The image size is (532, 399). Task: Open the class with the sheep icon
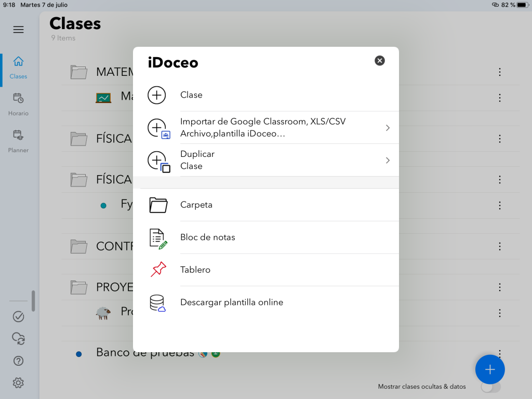click(x=103, y=313)
